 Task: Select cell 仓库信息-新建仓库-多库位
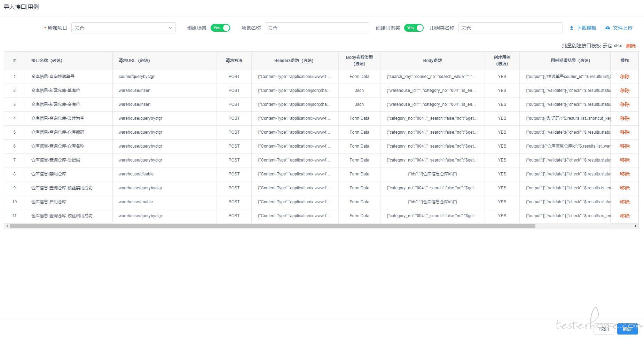(69, 104)
